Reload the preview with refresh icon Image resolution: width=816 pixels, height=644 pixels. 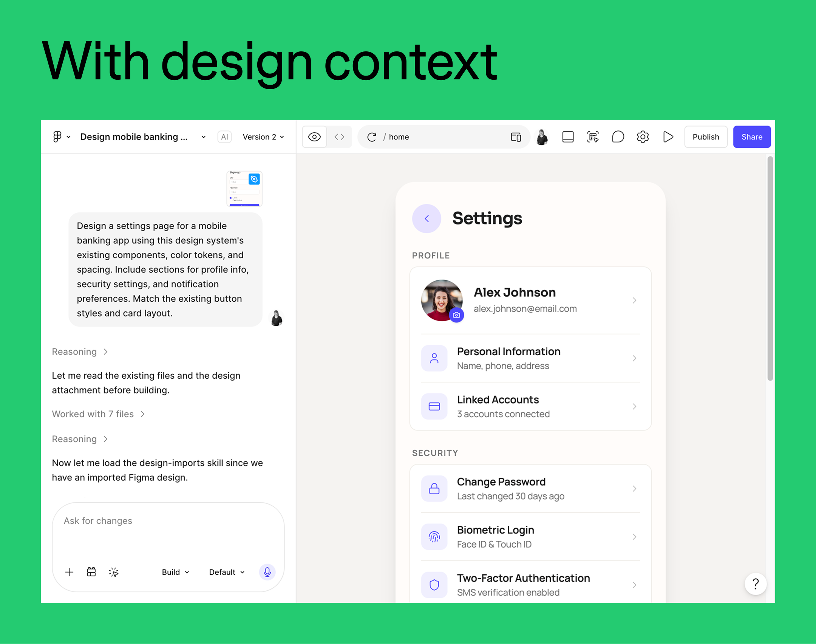(x=372, y=137)
